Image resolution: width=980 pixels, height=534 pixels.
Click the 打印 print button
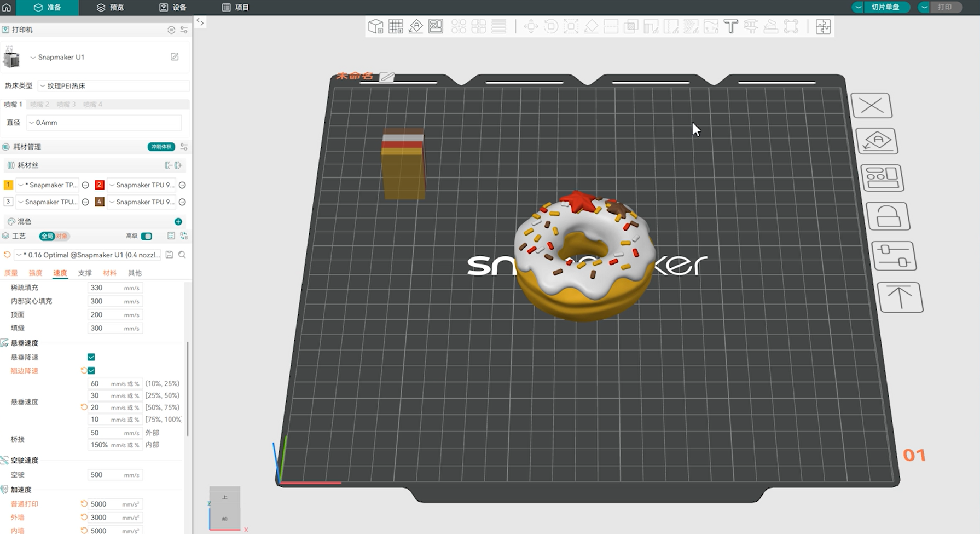tap(945, 7)
